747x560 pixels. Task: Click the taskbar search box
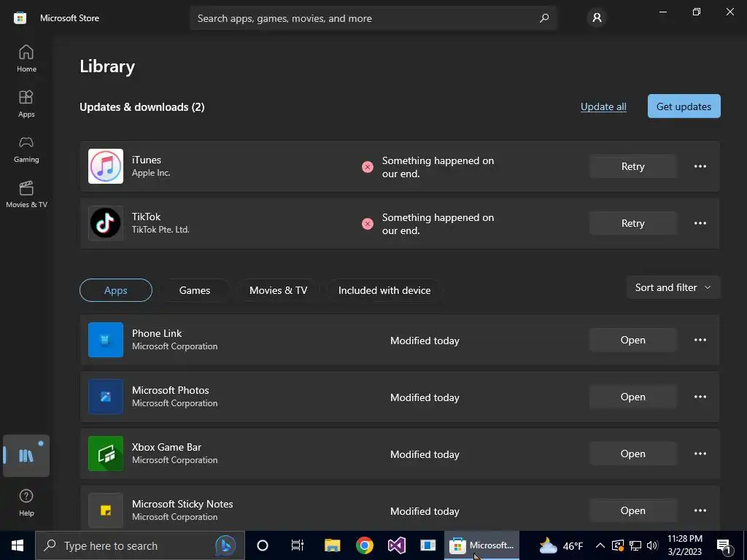[139, 545]
